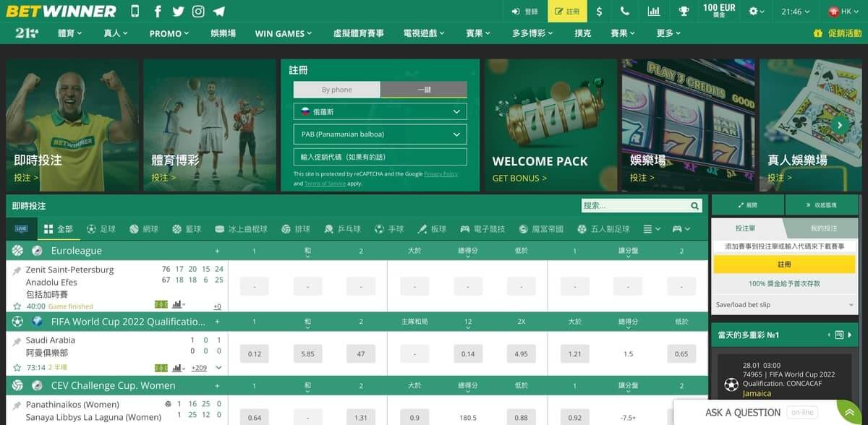Select the 足球 (football) sport filter icon
868x425 pixels.
pos(90,228)
